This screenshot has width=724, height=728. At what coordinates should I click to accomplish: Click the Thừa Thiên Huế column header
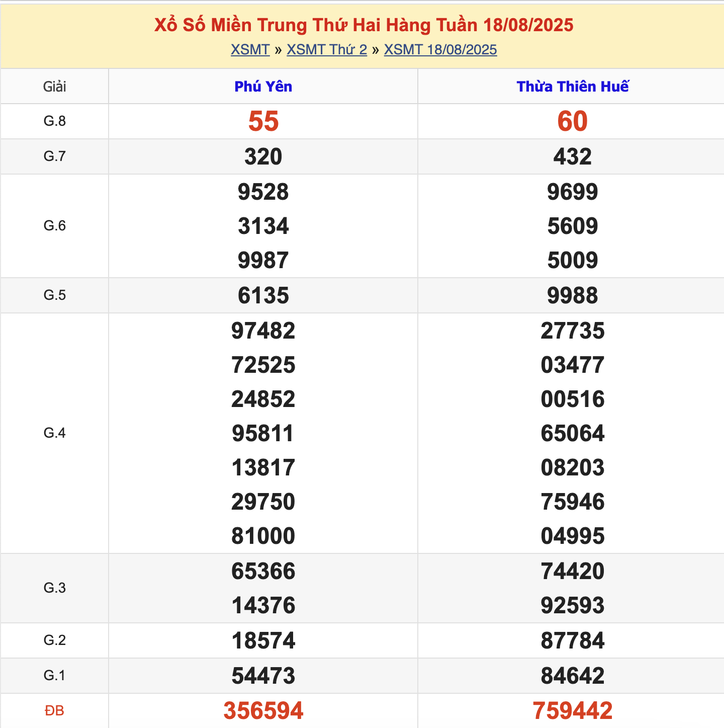click(x=573, y=87)
